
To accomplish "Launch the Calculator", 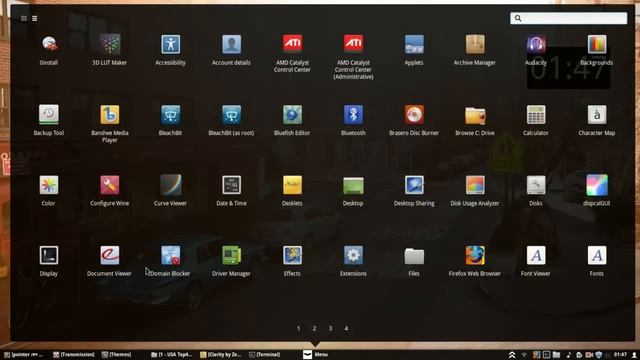I will 536,120.
